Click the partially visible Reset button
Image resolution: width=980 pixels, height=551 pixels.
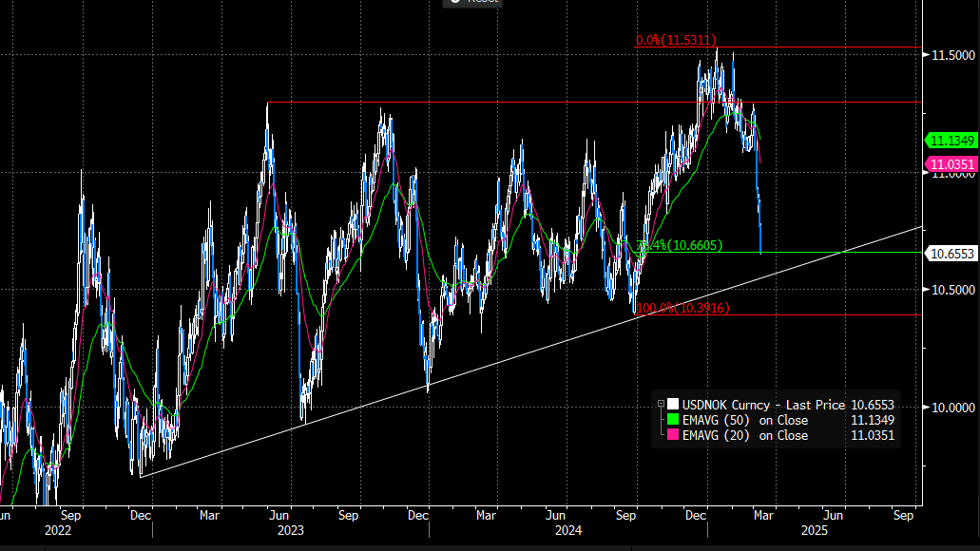470,2
